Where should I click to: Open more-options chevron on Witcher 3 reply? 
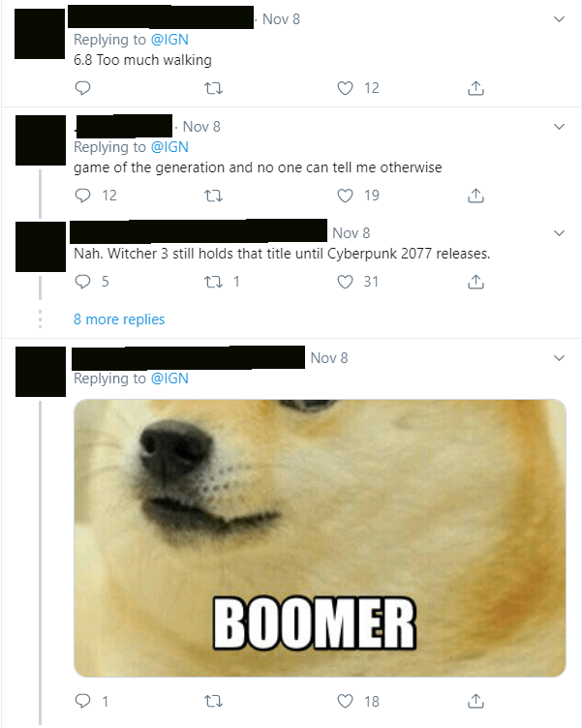click(559, 232)
